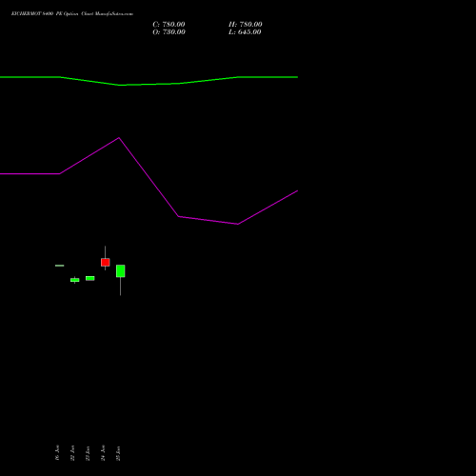476x476 pixels.
Task: Click the 16 Jun date label
Action: pyautogui.click(x=57, y=453)
